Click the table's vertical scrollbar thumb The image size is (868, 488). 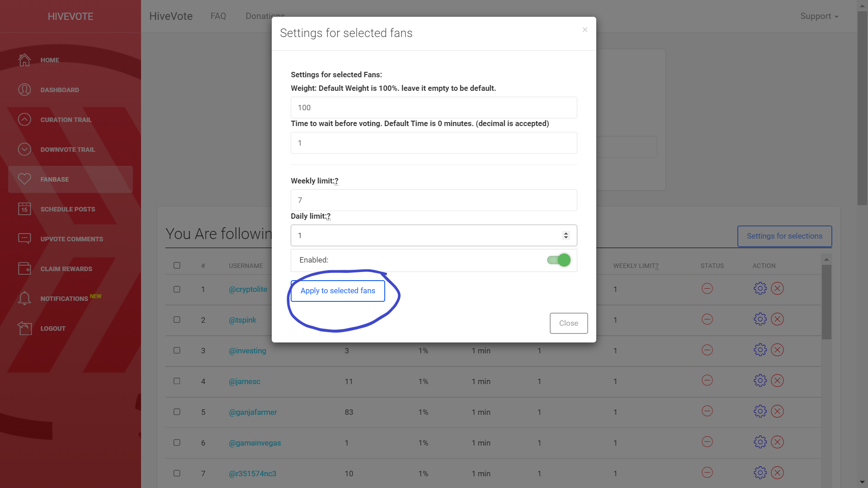pos(826,302)
